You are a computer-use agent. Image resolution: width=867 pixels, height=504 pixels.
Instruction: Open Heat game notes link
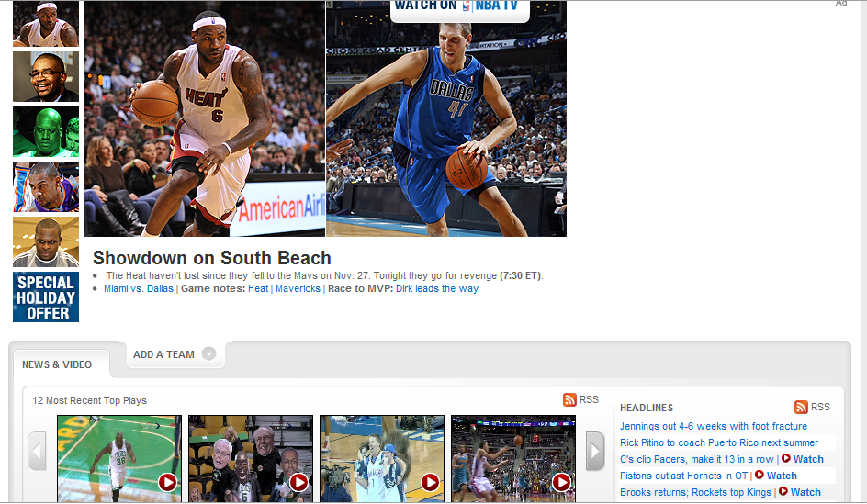point(258,288)
